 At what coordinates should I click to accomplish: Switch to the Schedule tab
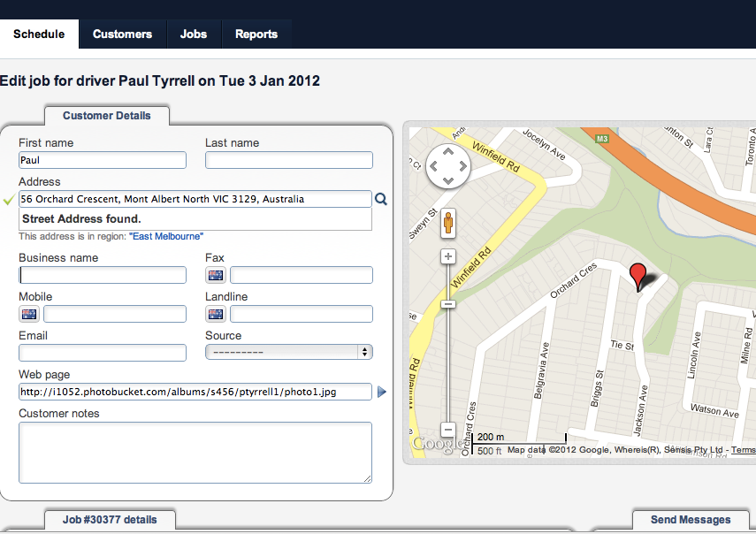pyautogui.click(x=39, y=34)
